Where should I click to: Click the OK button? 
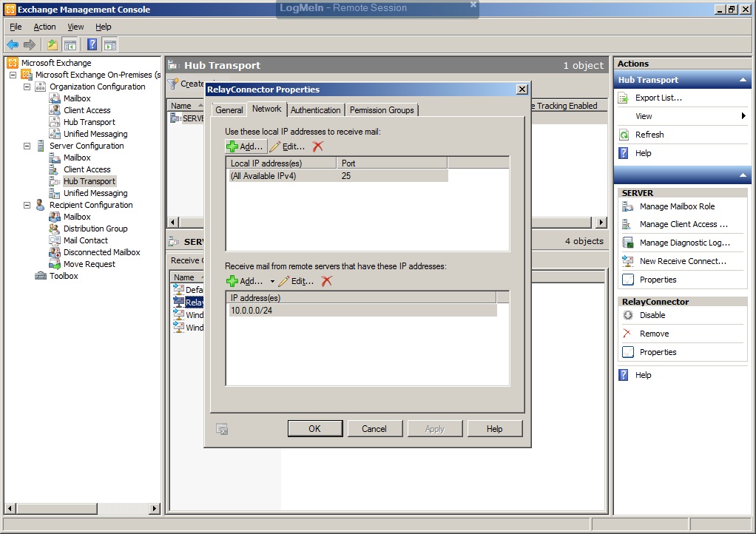(315, 428)
